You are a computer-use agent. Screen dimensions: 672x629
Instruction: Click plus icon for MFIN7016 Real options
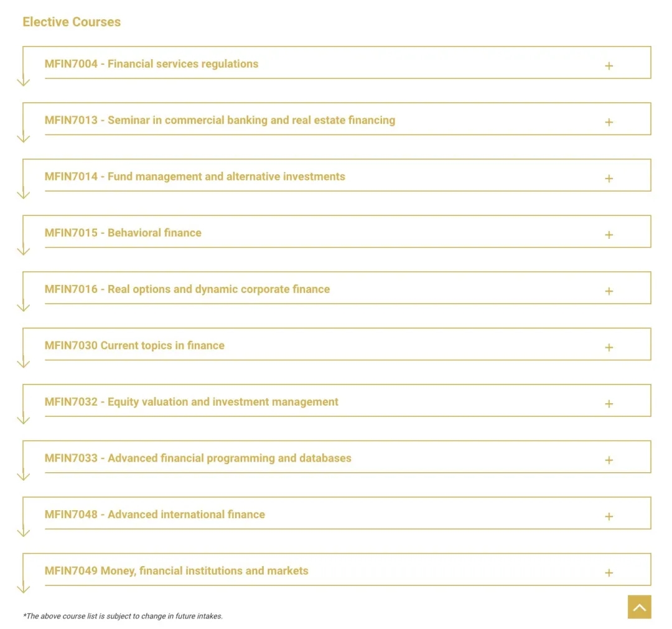[609, 291]
